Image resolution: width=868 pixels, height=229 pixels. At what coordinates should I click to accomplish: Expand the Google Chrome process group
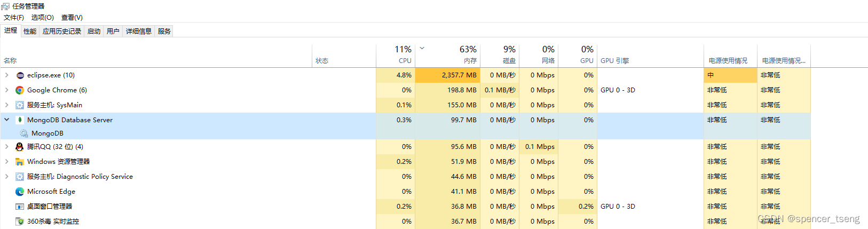pos(6,90)
